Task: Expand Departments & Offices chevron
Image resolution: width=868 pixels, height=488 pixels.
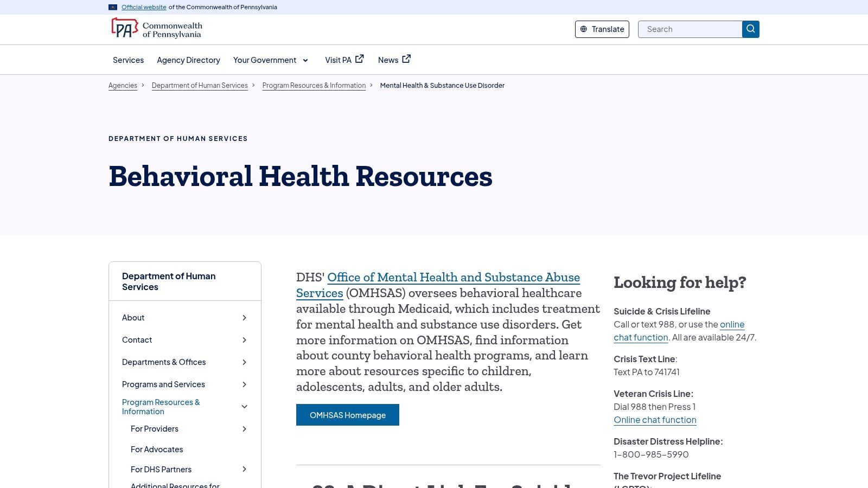Action: [244, 362]
